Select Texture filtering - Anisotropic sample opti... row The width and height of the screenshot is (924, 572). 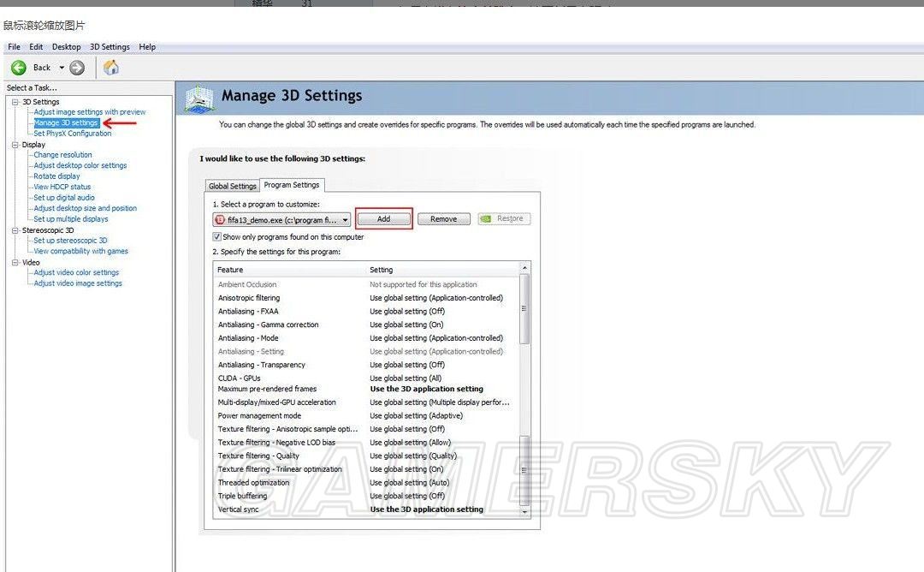366,429
